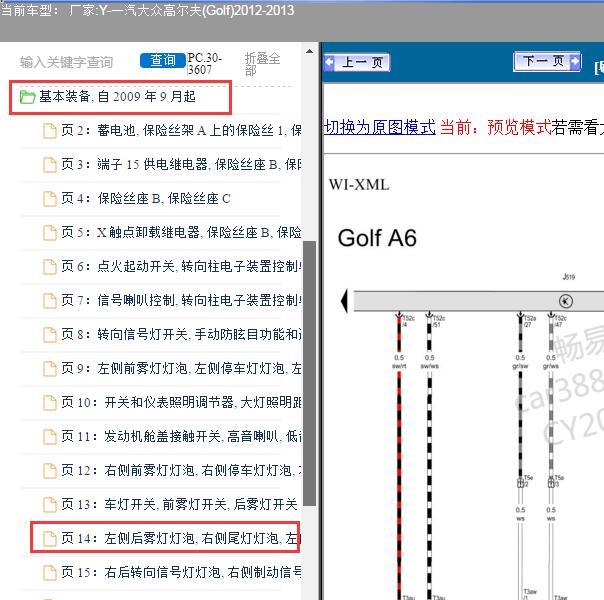The image size is (604, 600).
Task: Click the page icon beside 页 9
Action: (x=50, y=369)
